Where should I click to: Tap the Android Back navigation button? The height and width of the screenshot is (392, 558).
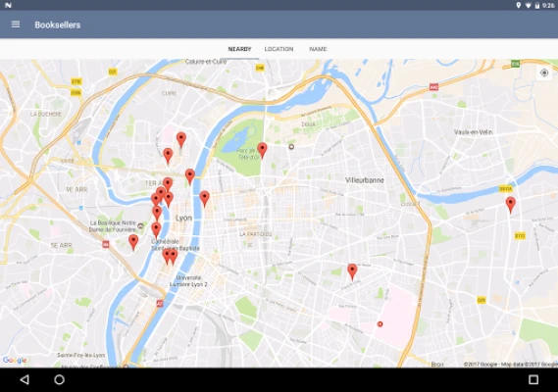pyautogui.click(x=25, y=379)
